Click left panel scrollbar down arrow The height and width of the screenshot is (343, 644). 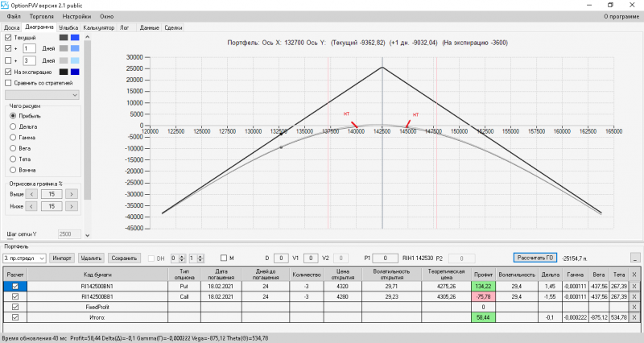[x=87, y=235]
